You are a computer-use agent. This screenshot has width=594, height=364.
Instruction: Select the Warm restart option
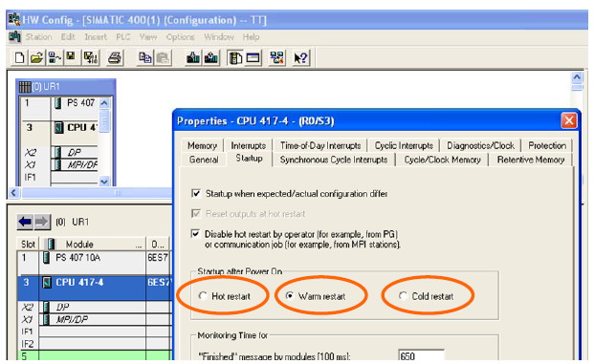290,296
